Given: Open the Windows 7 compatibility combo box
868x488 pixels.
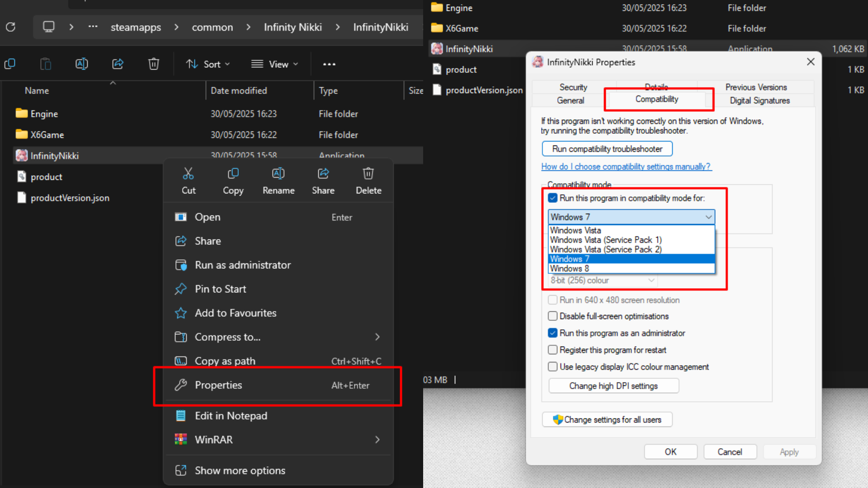Looking at the screenshot, I should pyautogui.click(x=631, y=217).
